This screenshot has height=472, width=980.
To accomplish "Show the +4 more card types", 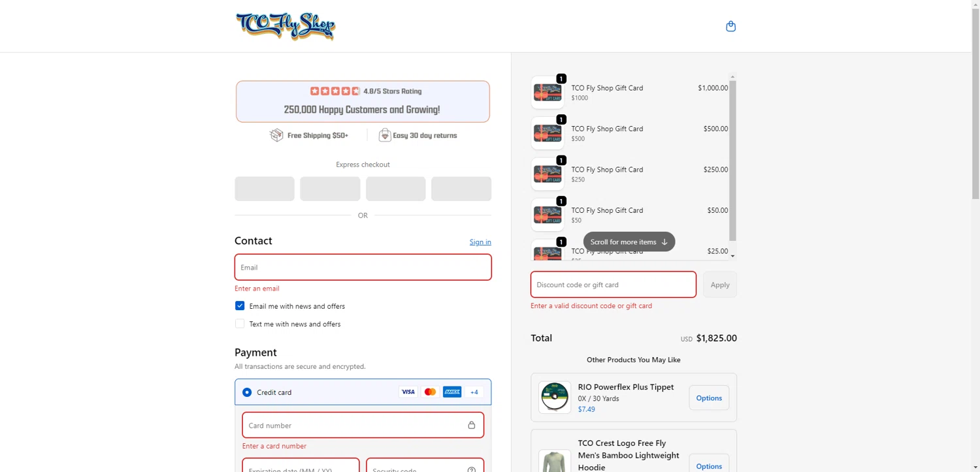I will click(x=474, y=392).
